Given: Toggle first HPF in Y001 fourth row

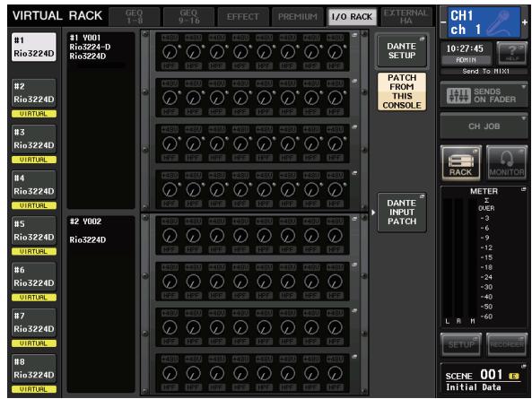Looking at the screenshot, I should [170, 204].
